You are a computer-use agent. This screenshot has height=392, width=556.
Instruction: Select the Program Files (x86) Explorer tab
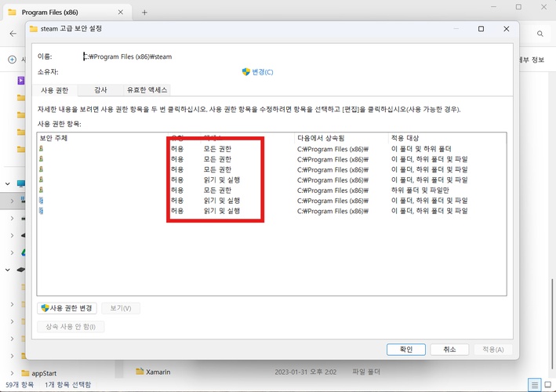pos(67,13)
